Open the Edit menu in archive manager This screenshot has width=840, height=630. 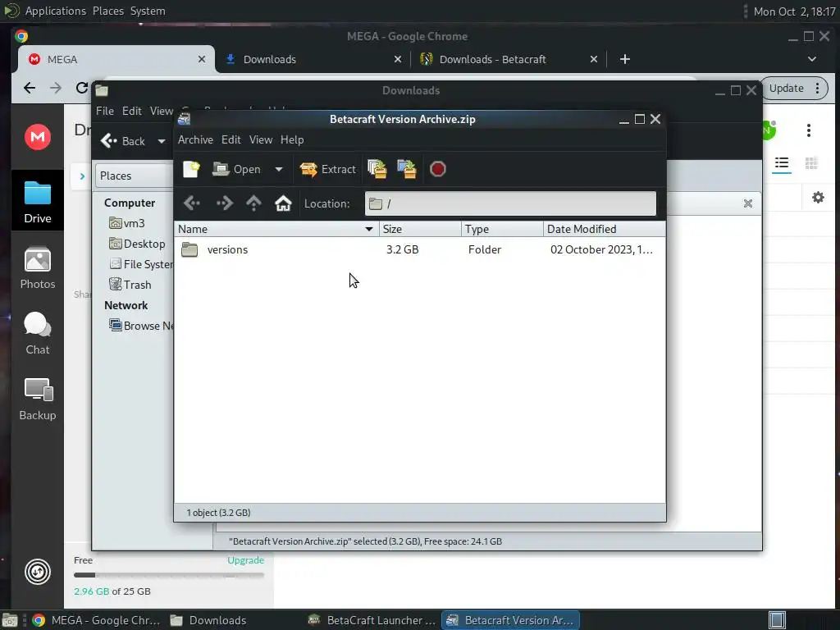[x=231, y=139]
